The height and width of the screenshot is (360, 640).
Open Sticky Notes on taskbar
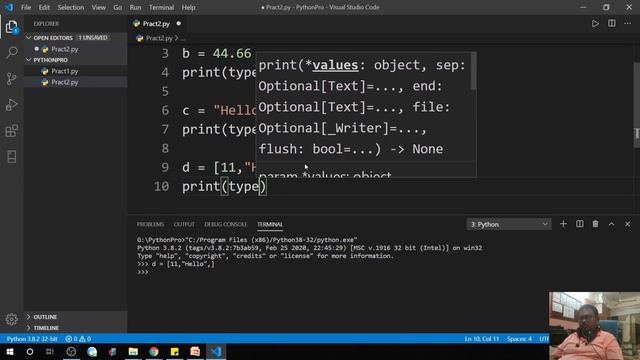[x=175, y=351]
